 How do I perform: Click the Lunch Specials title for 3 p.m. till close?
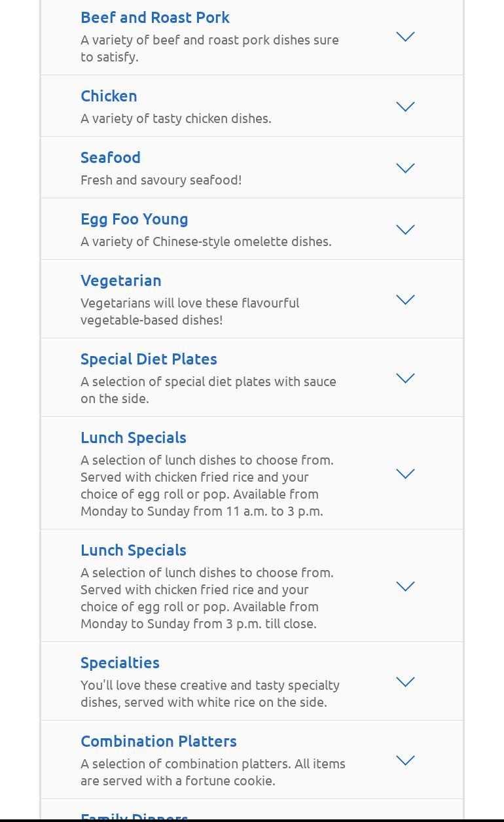point(134,550)
